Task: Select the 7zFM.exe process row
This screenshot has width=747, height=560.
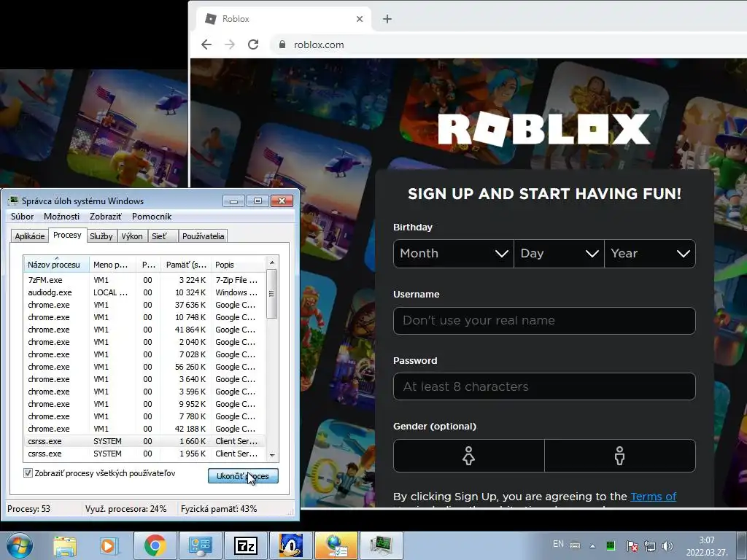Action: tap(144, 280)
